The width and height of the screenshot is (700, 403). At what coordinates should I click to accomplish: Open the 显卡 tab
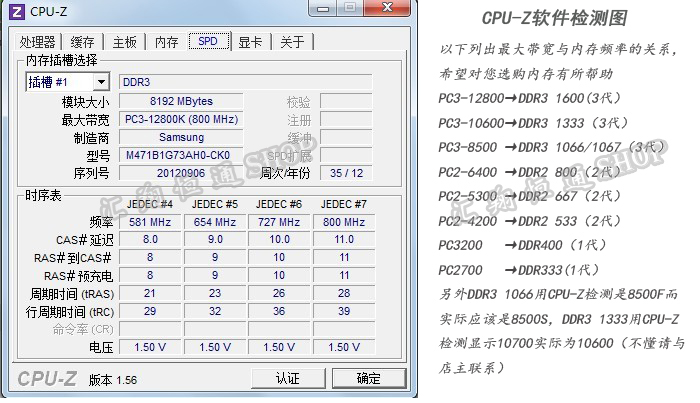point(250,42)
